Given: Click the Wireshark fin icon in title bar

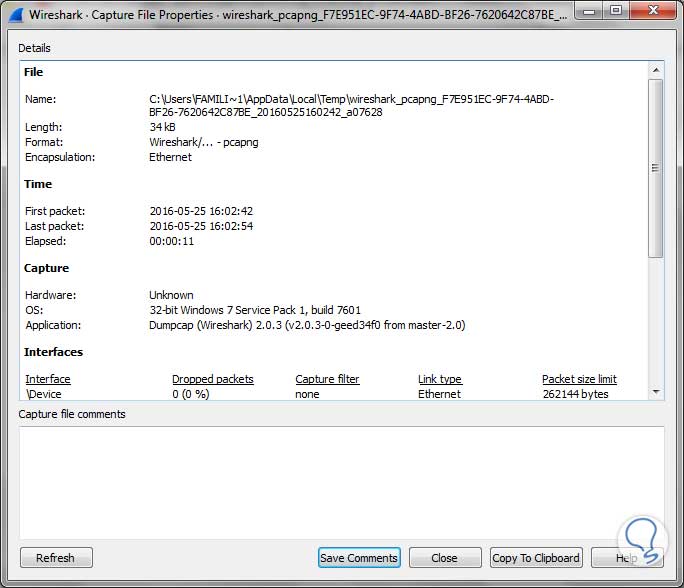Looking at the screenshot, I should pyautogui.click(x=16, y=15).
